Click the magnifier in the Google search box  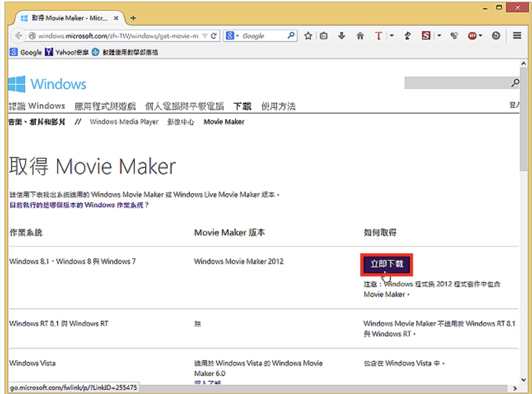click(291, 36)
